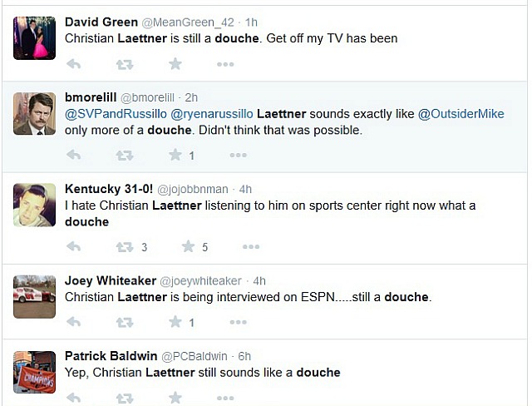Open more options on David Green's tweet
Screen dimensions: 532x406
(225, 64)
